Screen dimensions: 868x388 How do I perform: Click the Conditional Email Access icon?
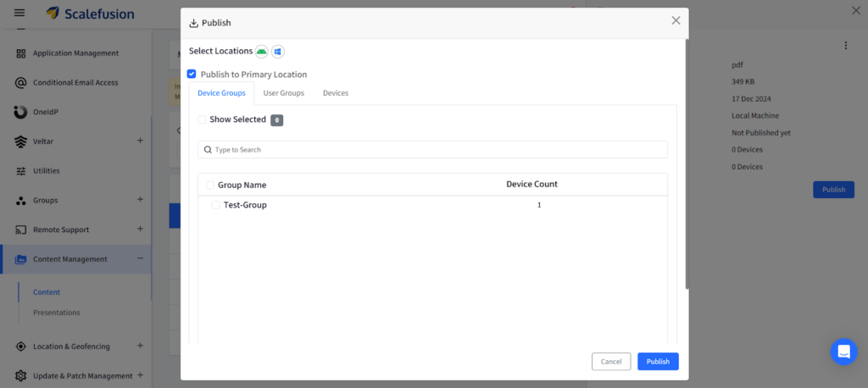20,83
